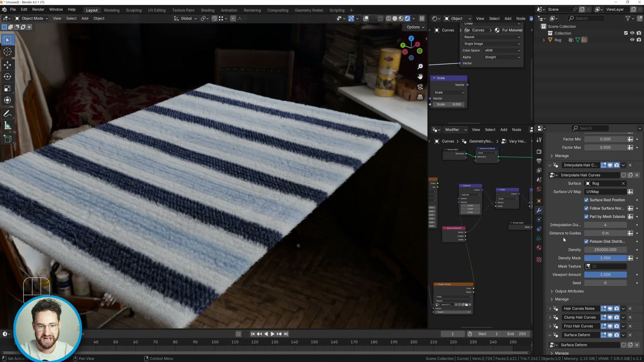
Task: Select rendered viewport shading mode
Action: coord(407,18)
